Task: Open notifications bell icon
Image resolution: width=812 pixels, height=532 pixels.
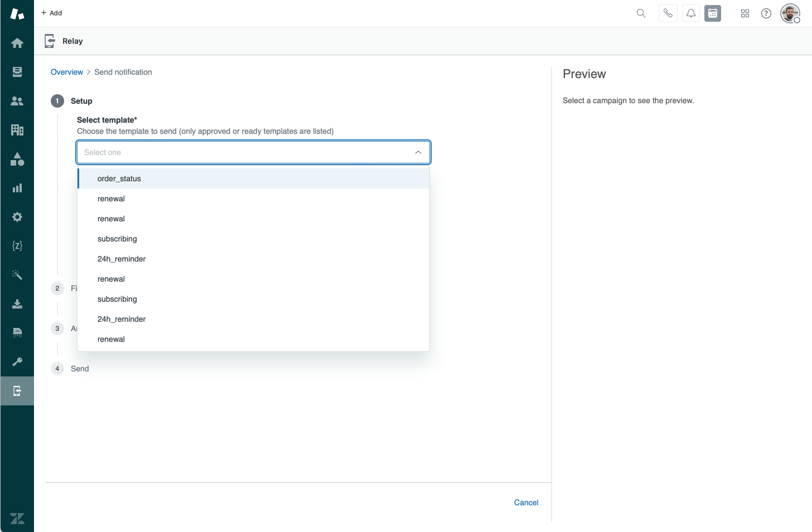Action: point(691,13)
